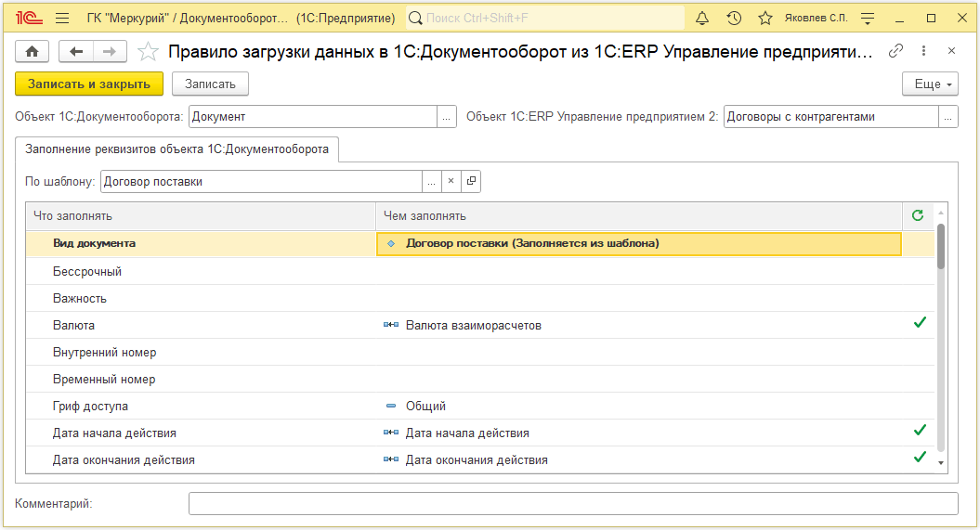Click the По шаблону field Договор поставки
980x530 pixels.
(x=261, y=181)
